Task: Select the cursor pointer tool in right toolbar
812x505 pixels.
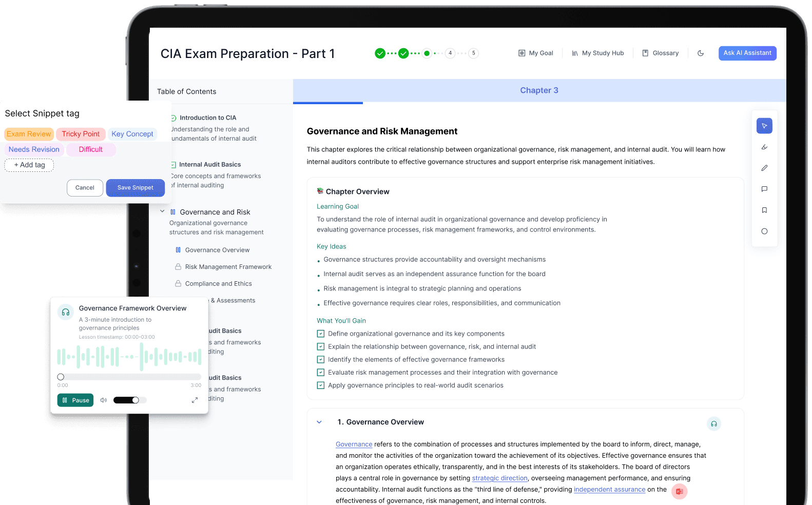Action: click(764, 126)
